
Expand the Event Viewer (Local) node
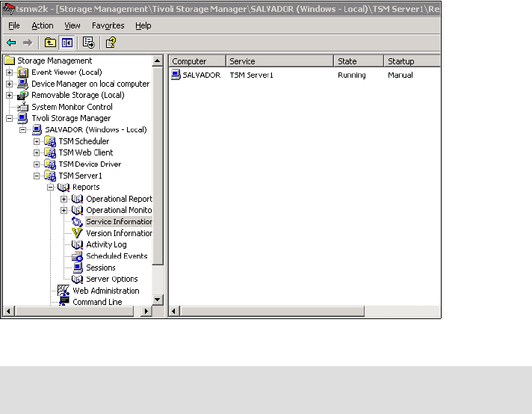click(9, 72)
